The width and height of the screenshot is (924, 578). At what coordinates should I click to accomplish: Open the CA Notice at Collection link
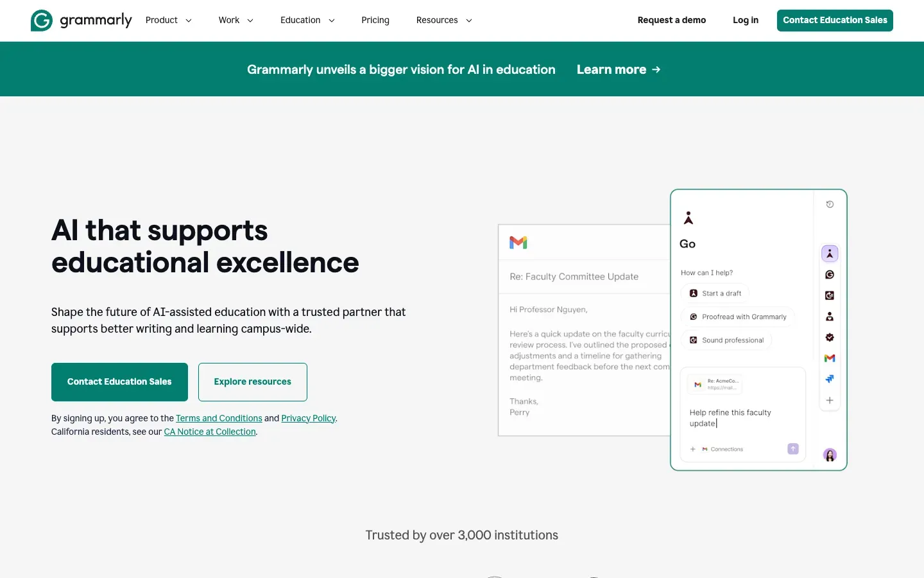point(210,432)
